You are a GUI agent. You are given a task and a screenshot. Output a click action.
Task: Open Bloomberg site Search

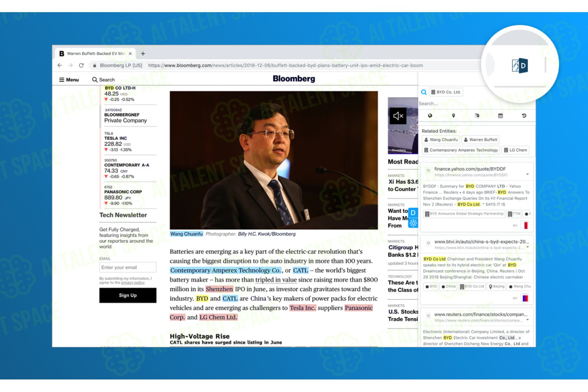103,80
